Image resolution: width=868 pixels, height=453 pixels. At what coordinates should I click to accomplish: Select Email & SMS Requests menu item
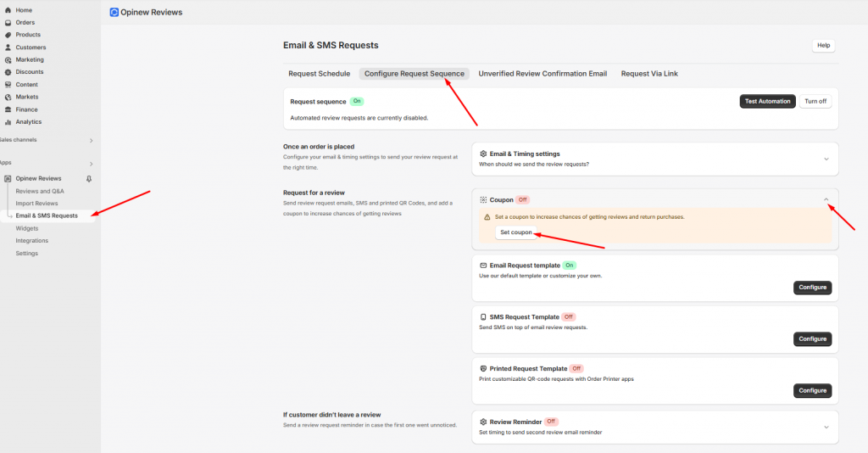tap(47, 216)
